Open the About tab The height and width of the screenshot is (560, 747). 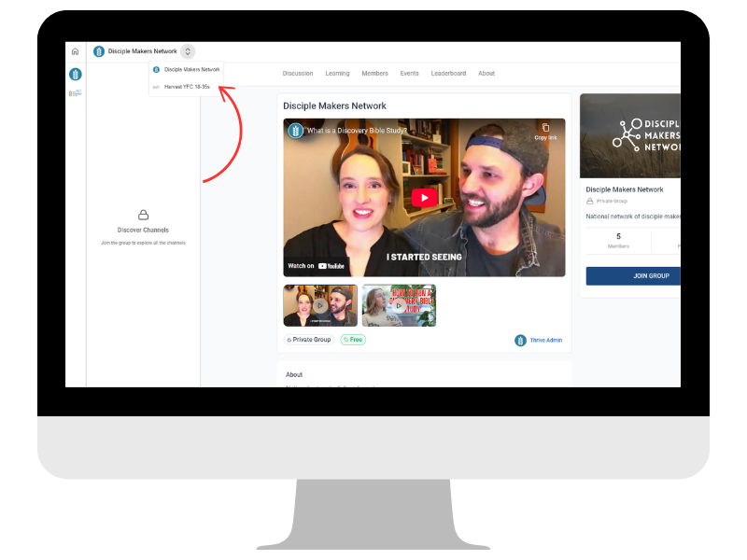coord(486,74)
